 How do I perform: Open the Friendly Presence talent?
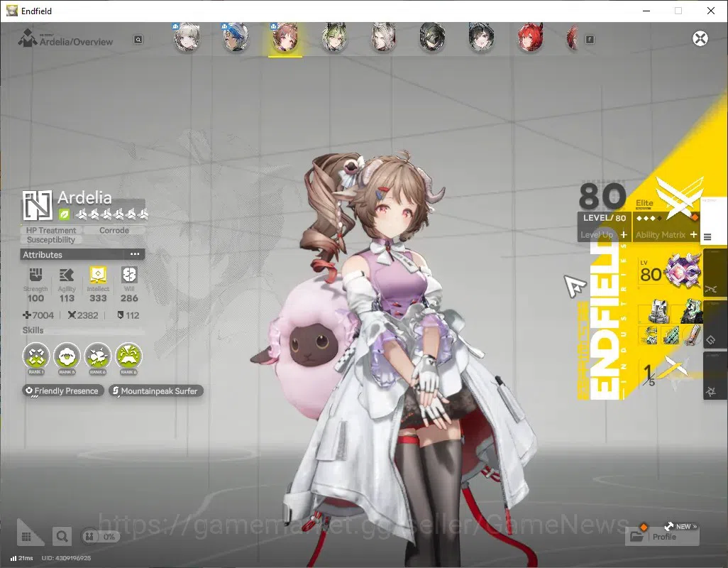(x=62, y=391)
